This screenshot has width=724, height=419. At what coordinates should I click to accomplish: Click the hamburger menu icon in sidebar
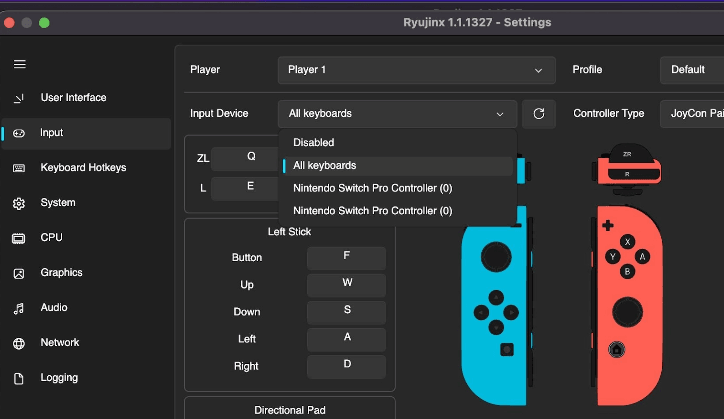point(19,64)
